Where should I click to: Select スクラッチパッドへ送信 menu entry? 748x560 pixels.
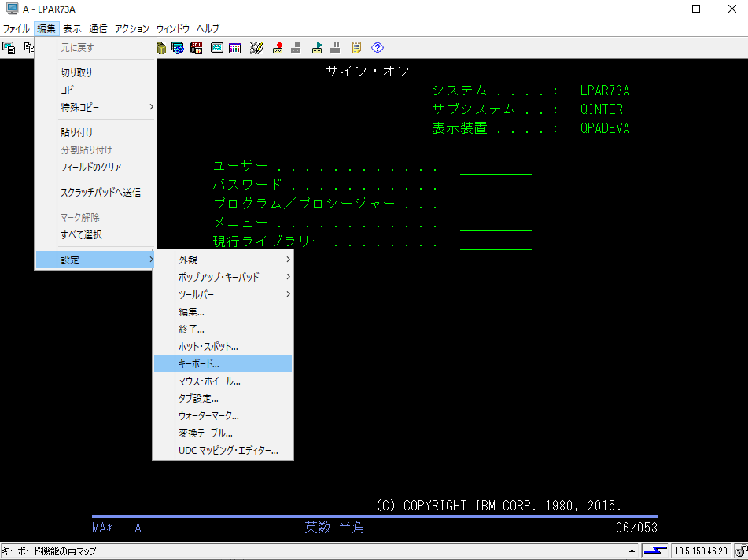(x=96, y=192)
